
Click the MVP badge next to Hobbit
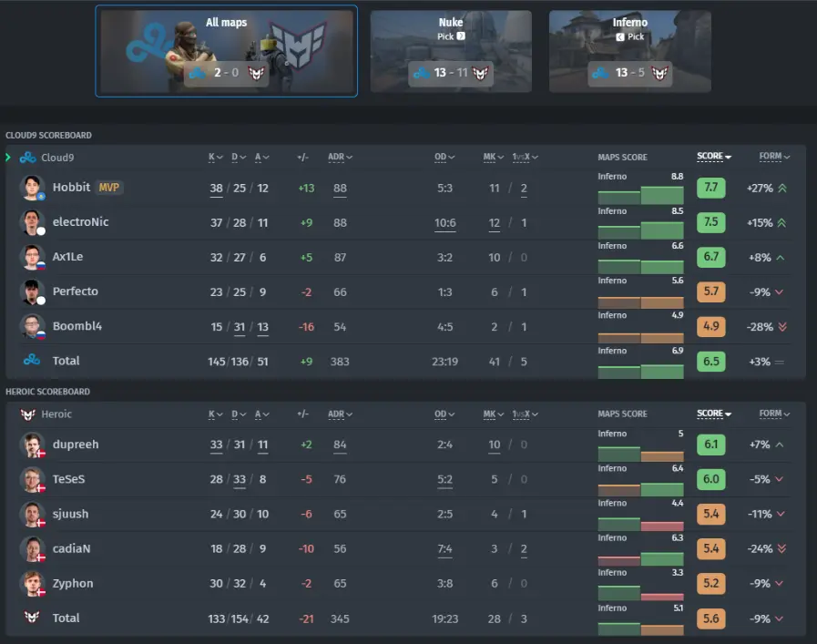[x=109, y=187]
